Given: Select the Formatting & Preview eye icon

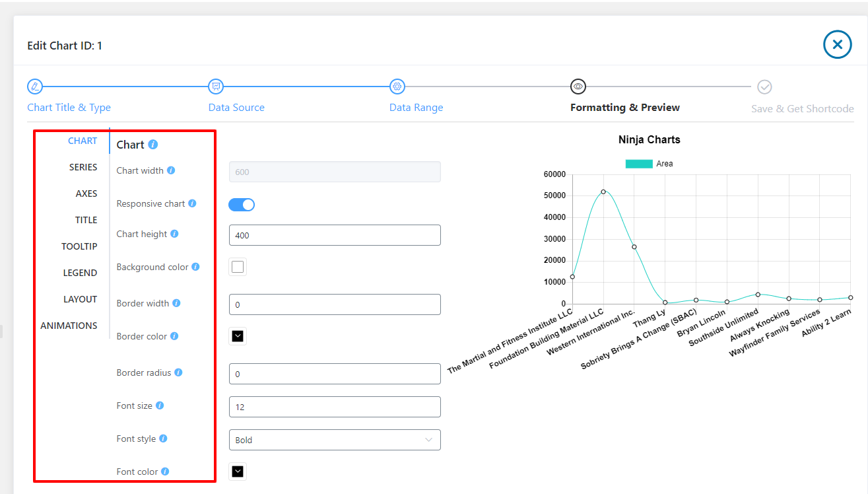Looking at the screenshot, I should tap(578, 87).
